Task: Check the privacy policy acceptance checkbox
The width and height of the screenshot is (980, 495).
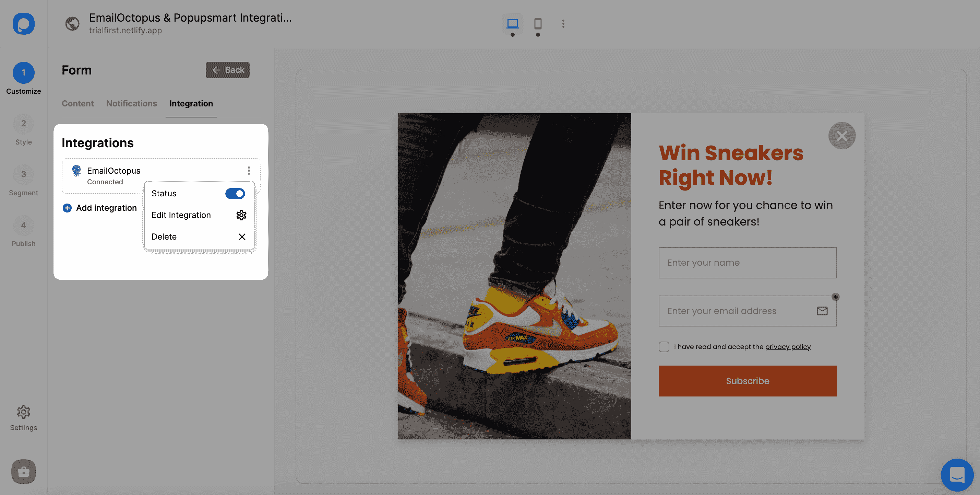Action: point(664,346)
